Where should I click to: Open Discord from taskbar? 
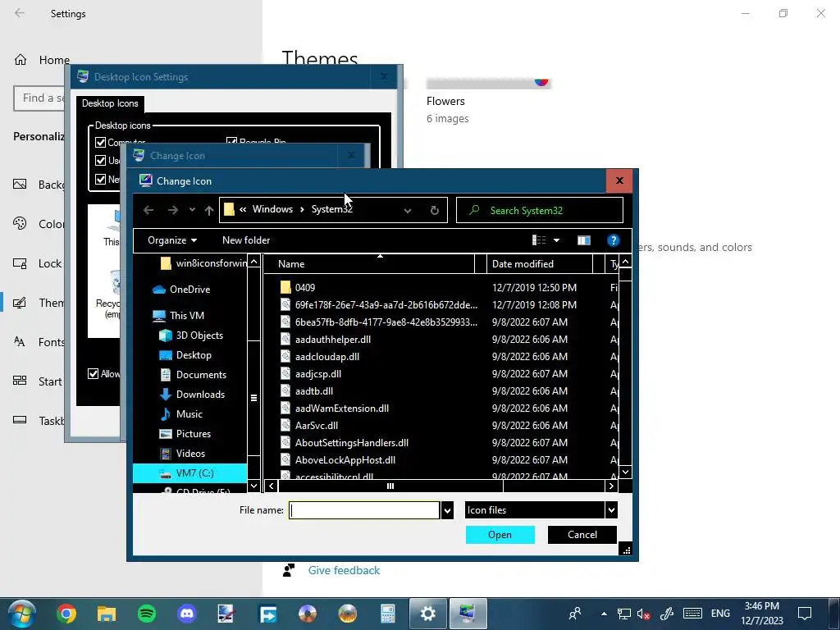click(187, 614)
